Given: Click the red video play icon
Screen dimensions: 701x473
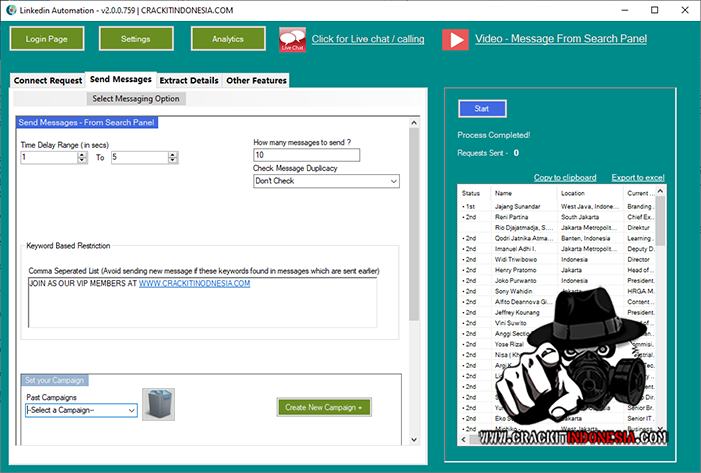Looking at the screenshot, I should click(x=455, y=39).
